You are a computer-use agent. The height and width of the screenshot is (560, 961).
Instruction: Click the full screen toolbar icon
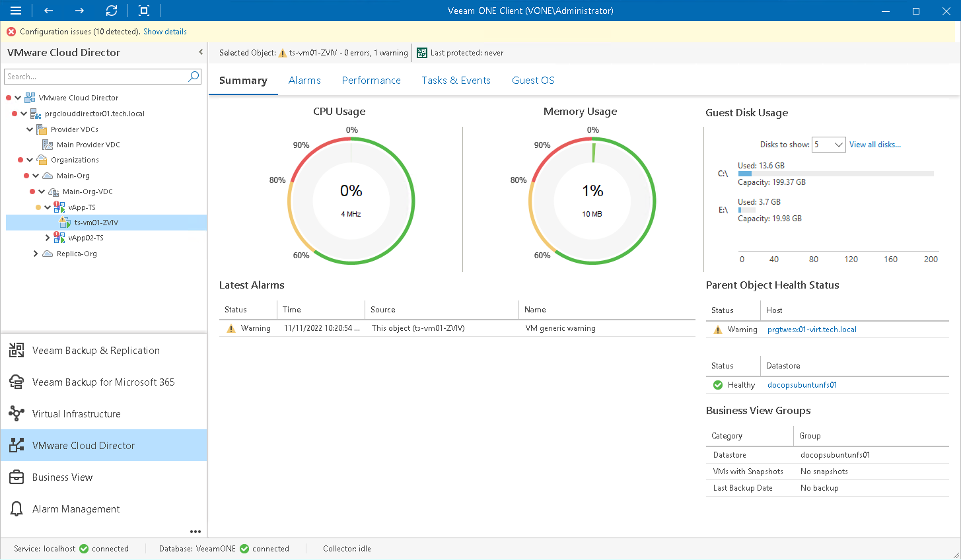[143, 11]
